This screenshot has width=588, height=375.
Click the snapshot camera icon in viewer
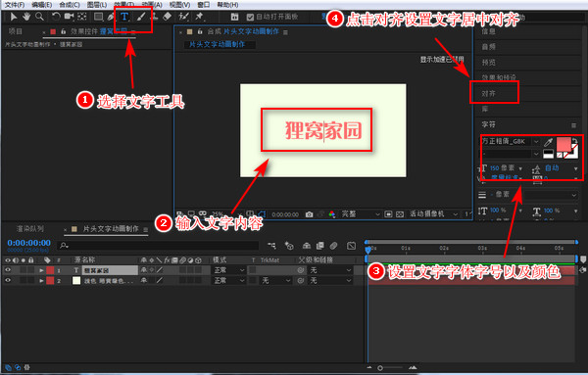coord(309,214)
